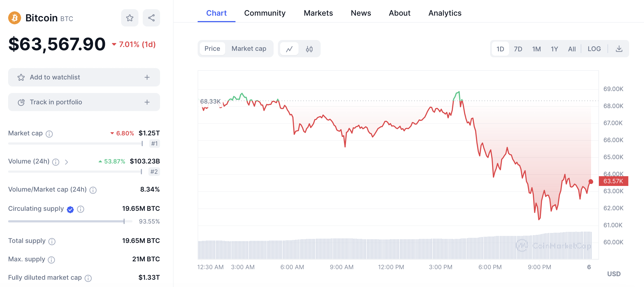Switch to line chart view icon

pyautogui.click(x=289, y=49)
